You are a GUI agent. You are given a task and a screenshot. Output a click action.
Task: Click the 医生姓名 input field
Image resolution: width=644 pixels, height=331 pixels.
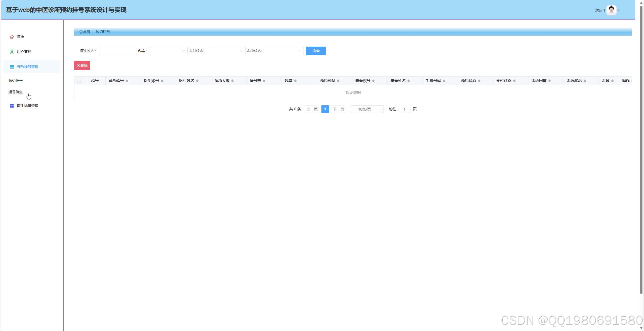(118, 51)
